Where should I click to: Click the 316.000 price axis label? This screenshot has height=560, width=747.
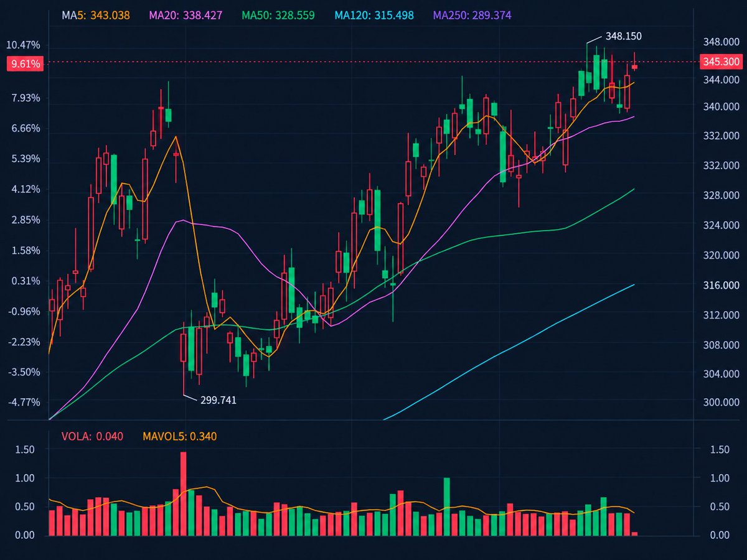tap(721, 285)
